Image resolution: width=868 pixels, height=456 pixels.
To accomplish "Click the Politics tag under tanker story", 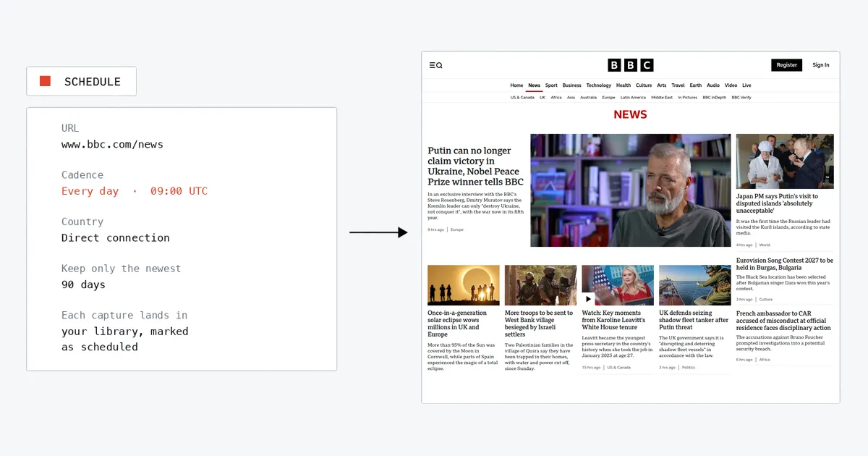I will pos(689,367).
